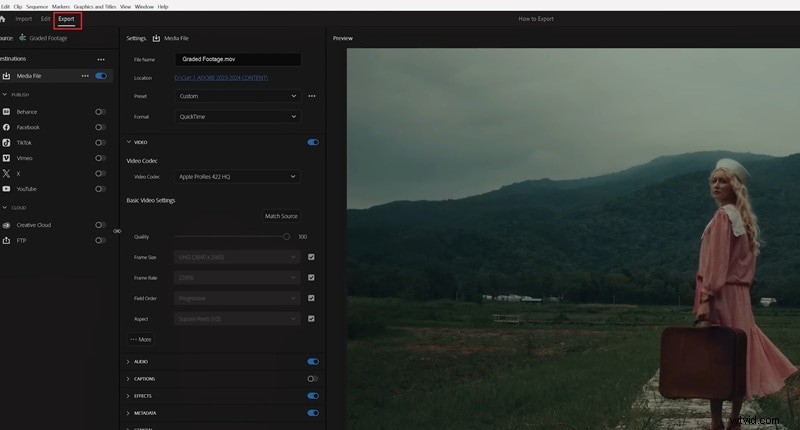
Task: Click the TikTok icon
Action: (6, 143)
